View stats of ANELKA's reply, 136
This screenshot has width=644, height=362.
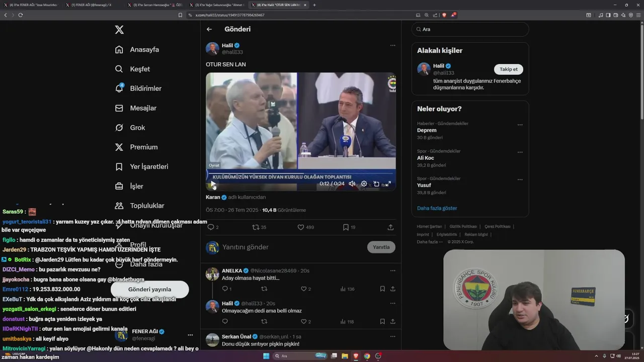coord(348,289)
